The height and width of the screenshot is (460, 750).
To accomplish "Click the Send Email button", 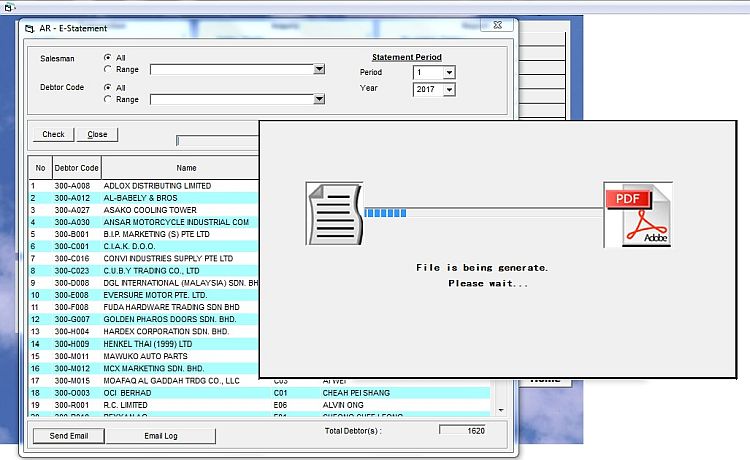I will pyautogui.click(x=68, y=435).
